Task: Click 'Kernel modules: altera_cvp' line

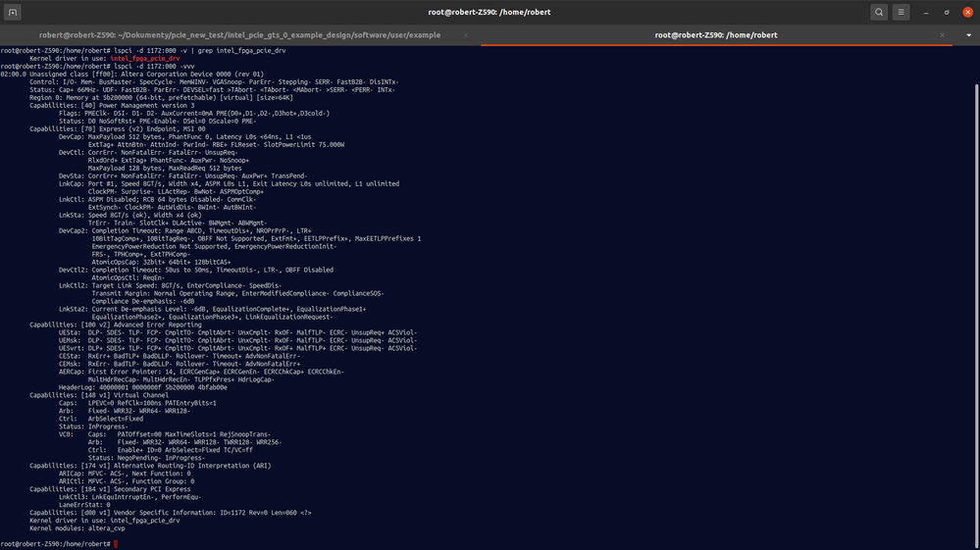Action: click(x=77, y=528)
